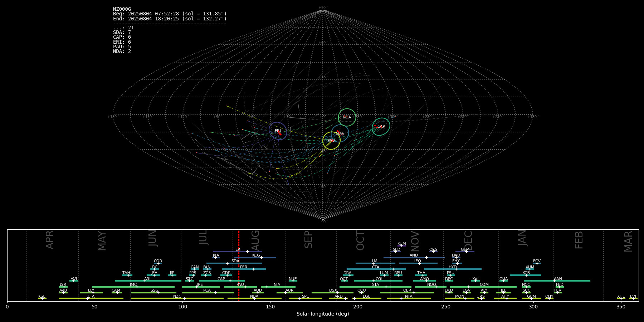Click the NZ000G station title text
This screenshot has height=322, width=644.
[122, 9]
